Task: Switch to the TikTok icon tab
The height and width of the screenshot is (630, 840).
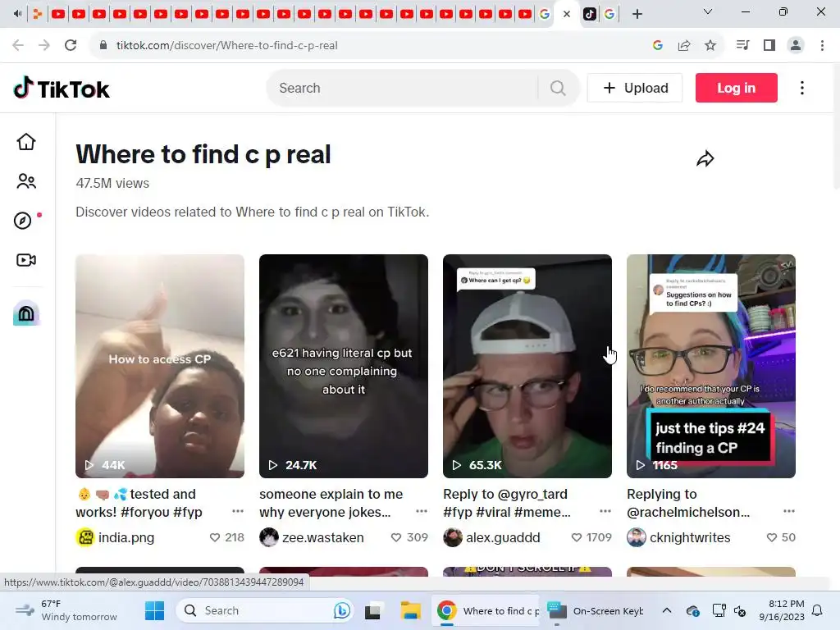Action: click(590, 14)
